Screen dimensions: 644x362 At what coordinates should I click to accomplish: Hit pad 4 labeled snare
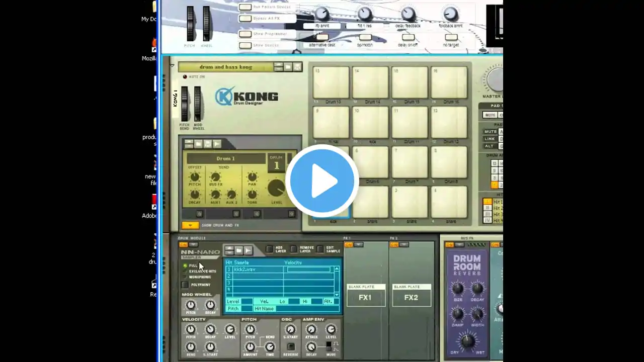(x=449, y=202)
